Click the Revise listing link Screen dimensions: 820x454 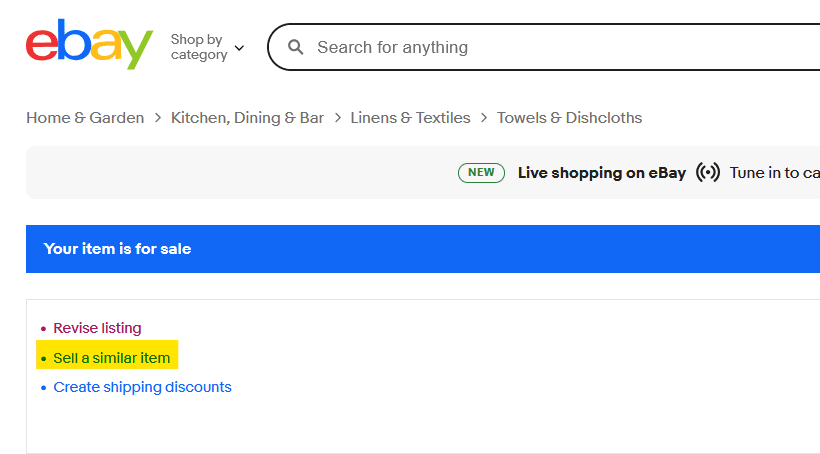pyautogui.click(x=97, y=328)
